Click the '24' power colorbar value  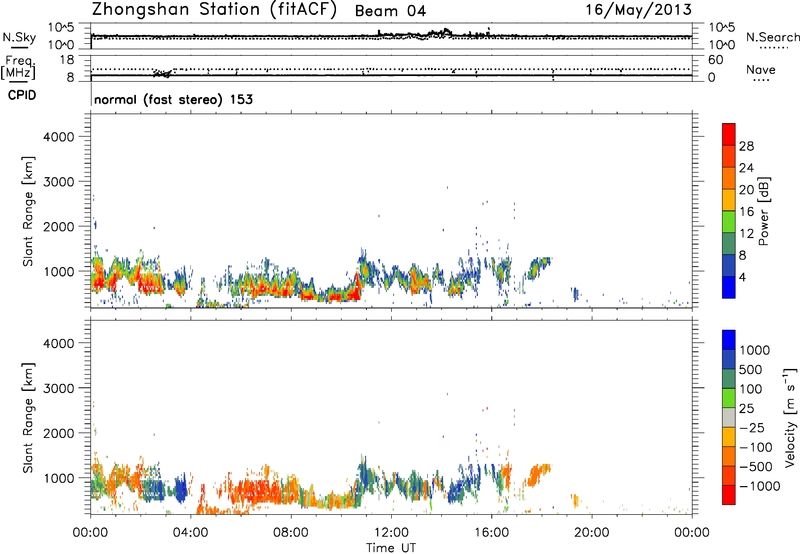746,168
